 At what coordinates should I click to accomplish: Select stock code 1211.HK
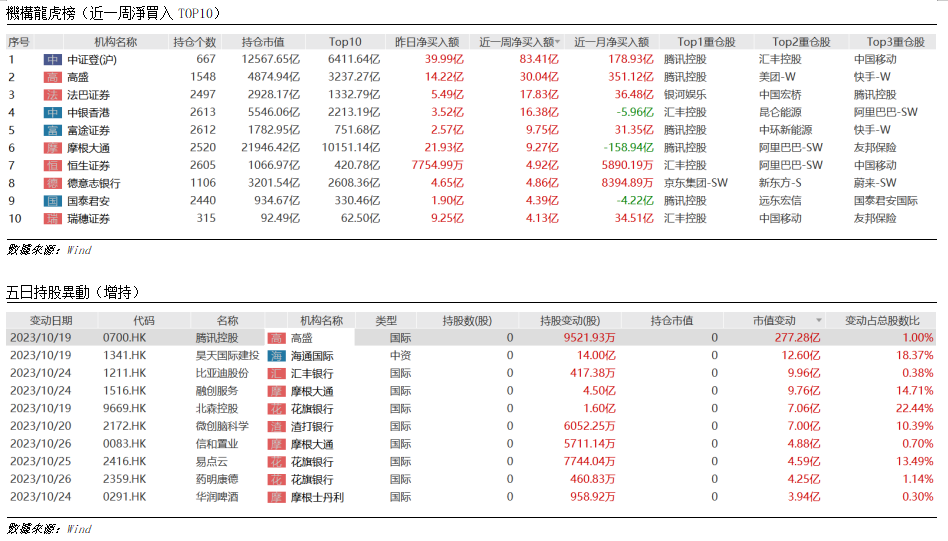[x=125, y=373]
